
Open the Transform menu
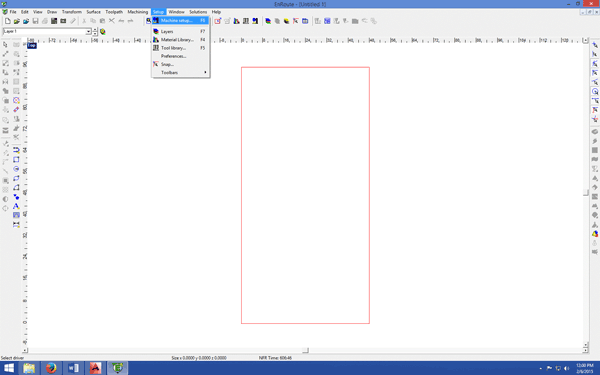[x=72, y=12]
